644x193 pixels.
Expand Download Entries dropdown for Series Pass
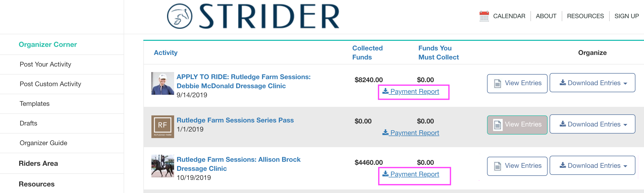(x=625, y=125)
